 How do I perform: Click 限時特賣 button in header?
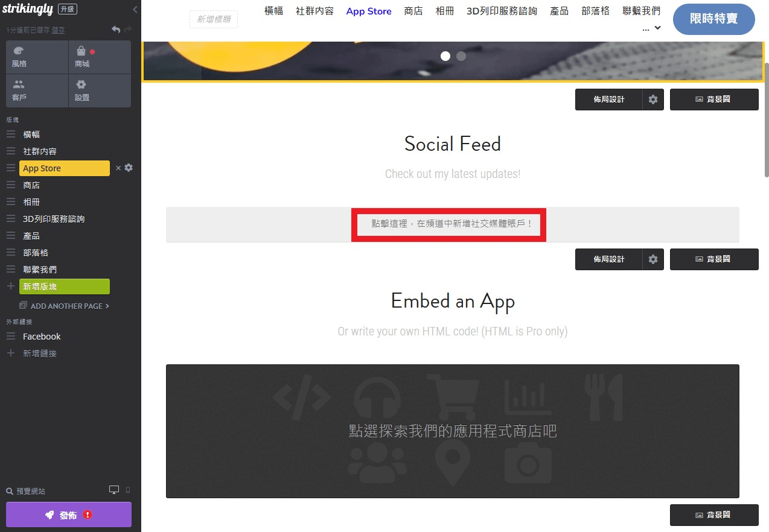pos(713,19)
